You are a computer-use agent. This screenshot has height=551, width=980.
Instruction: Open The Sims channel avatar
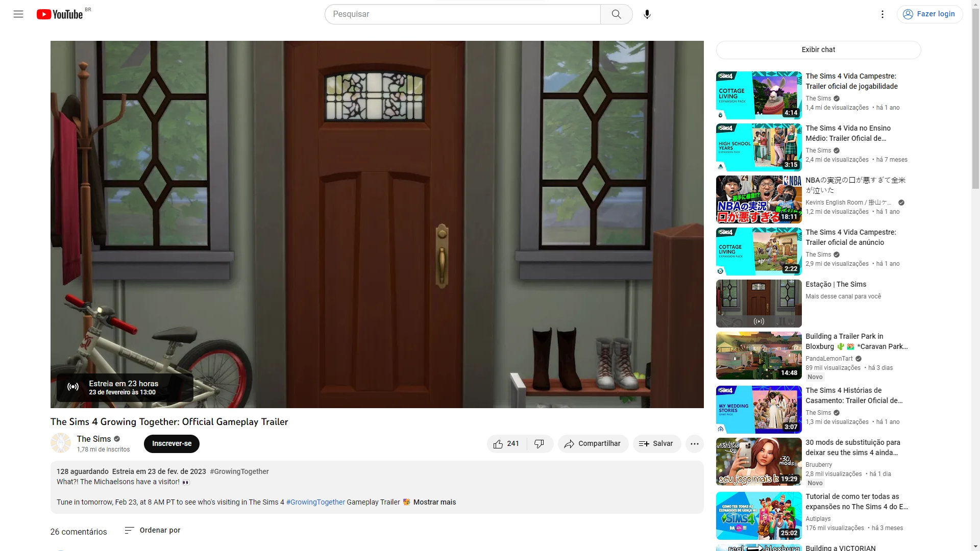(x=61, y=443)
